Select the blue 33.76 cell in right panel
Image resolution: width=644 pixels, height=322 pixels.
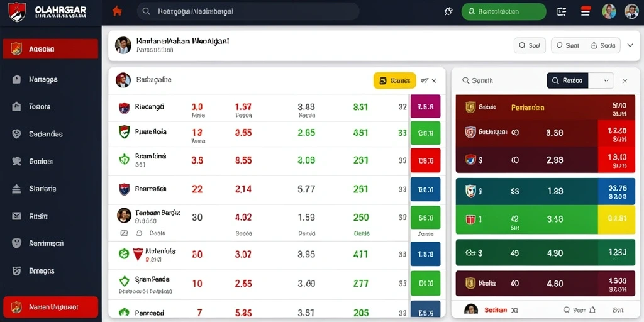(x=617, y=191)
